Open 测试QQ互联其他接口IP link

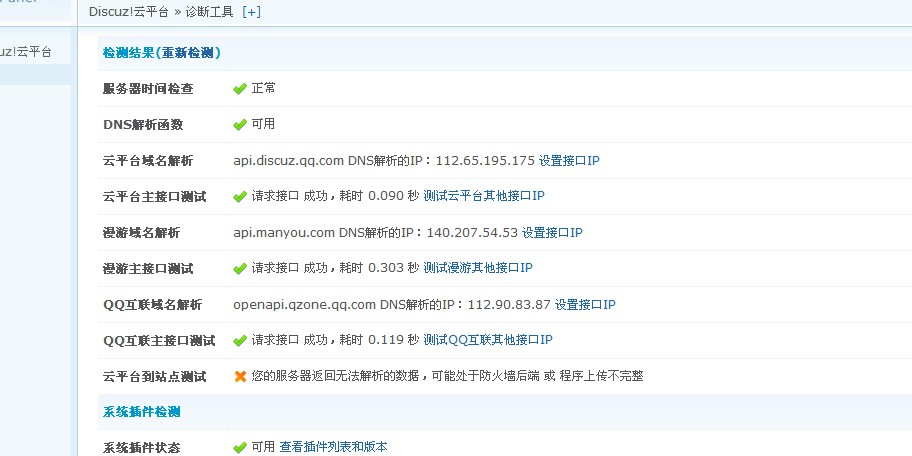point(487,340)
